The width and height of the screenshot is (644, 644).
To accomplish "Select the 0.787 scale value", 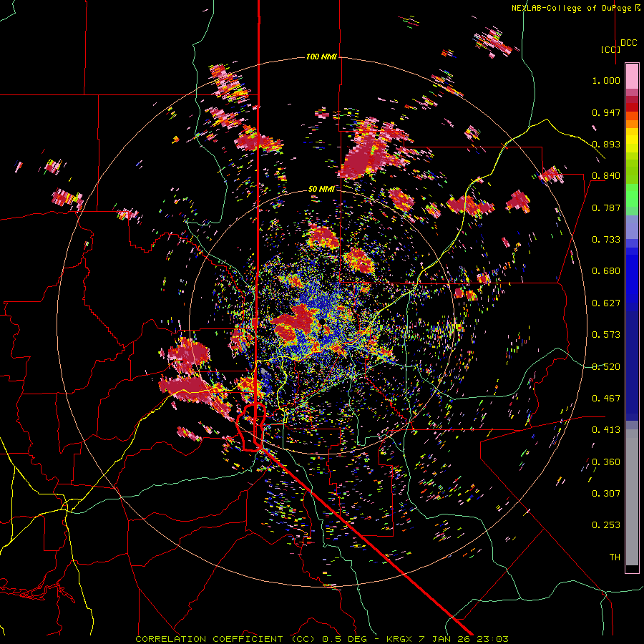I will 606,208.
